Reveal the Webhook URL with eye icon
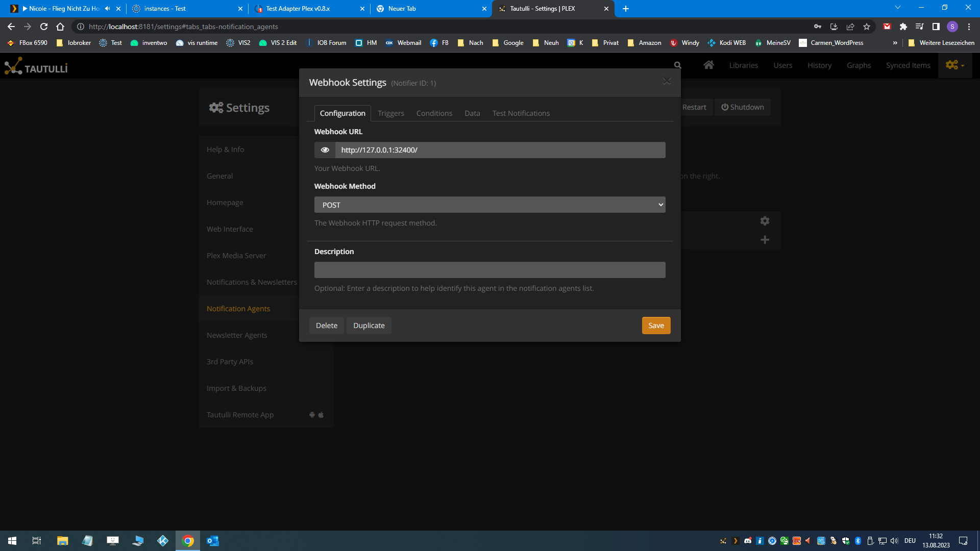980x551 pixels. pyautogui.click(x=325, y=150)
